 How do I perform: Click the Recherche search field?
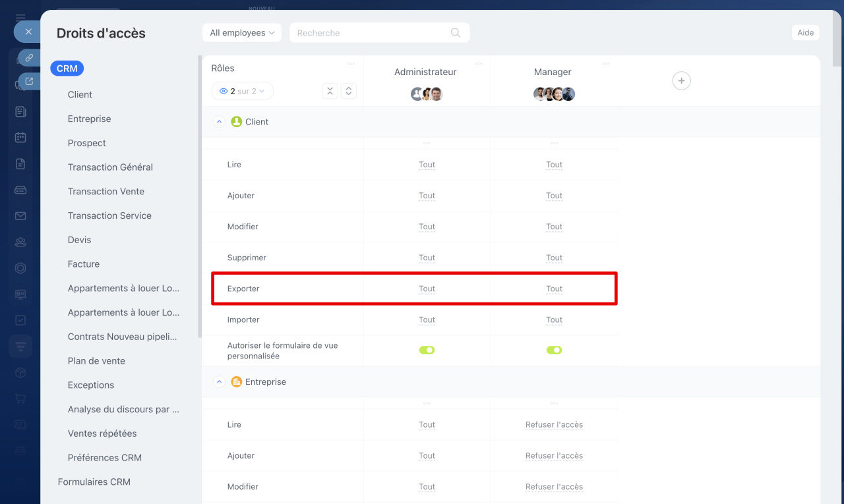pos(369,33)
